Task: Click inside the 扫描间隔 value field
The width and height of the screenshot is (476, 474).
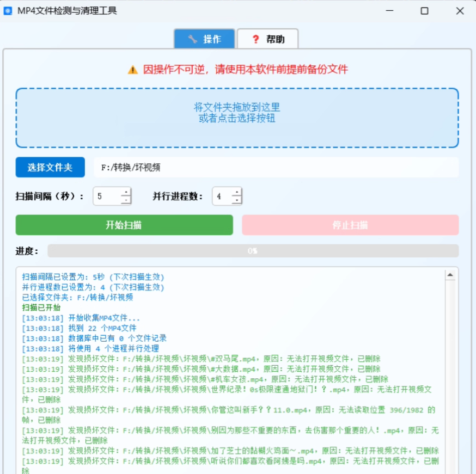Action: (106, 196)
